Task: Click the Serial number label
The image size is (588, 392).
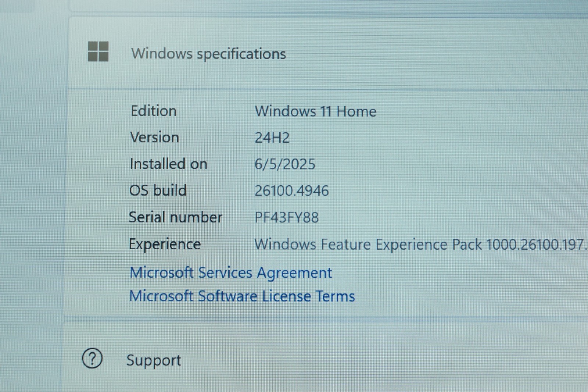Action: coord(176,217)
